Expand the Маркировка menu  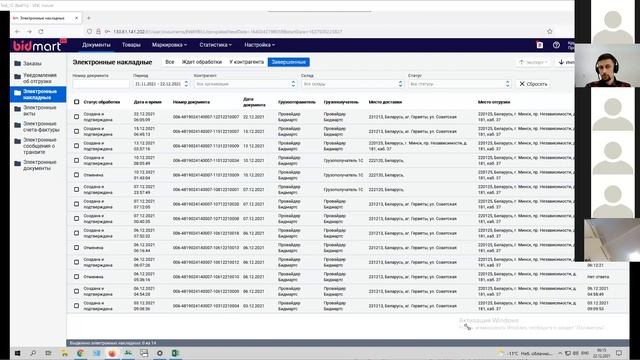pos(169,45)
